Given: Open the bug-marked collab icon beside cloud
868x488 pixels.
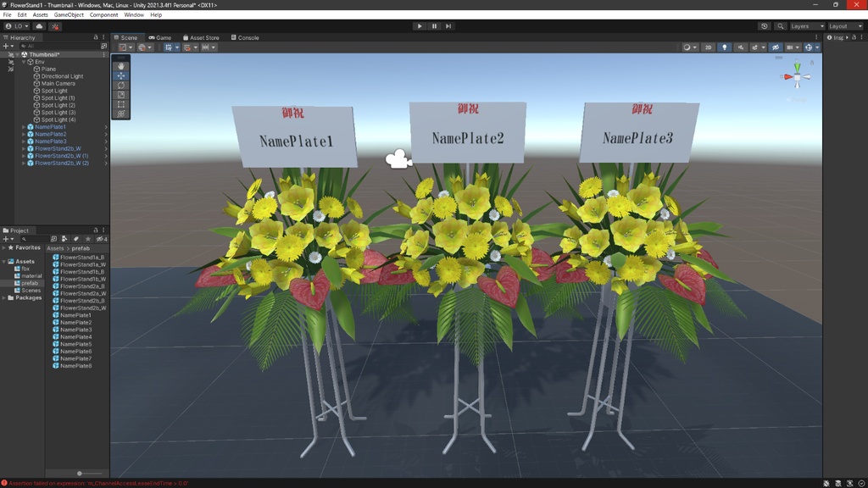Looking at the screenshot, I should tap(55, 26).
